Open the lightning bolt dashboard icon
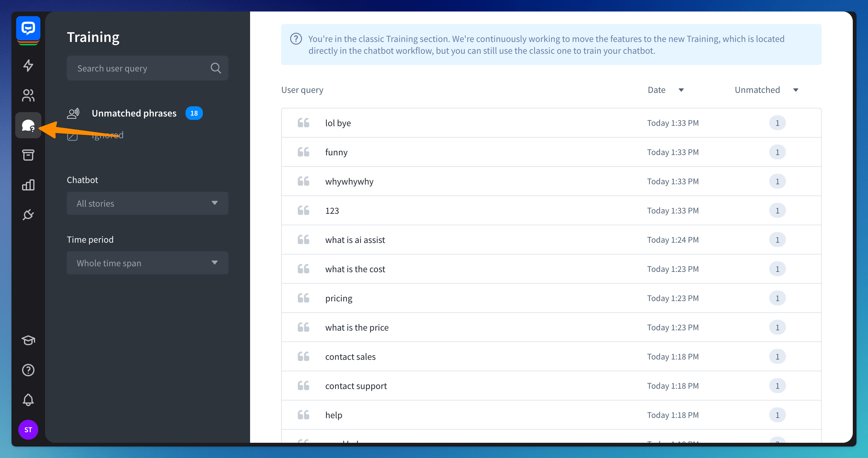Viewport: 868px width, 458px height. click(x=28, y=65)
